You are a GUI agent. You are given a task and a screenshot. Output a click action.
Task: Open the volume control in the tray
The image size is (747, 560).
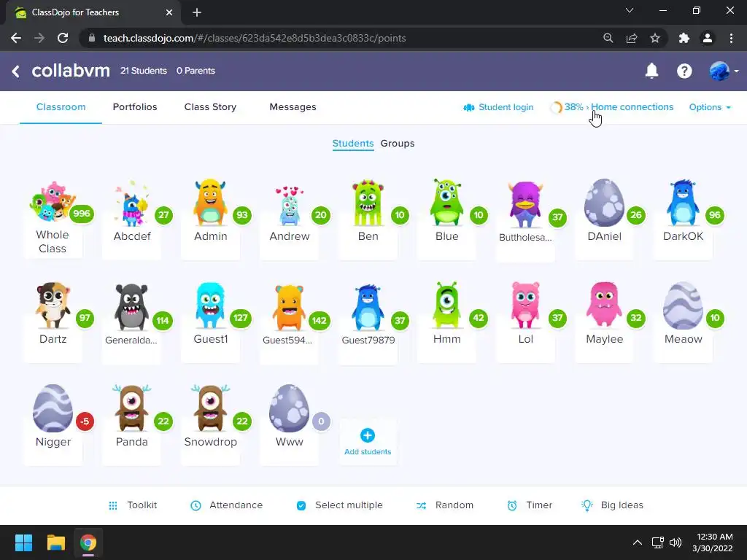click(675, 542)
